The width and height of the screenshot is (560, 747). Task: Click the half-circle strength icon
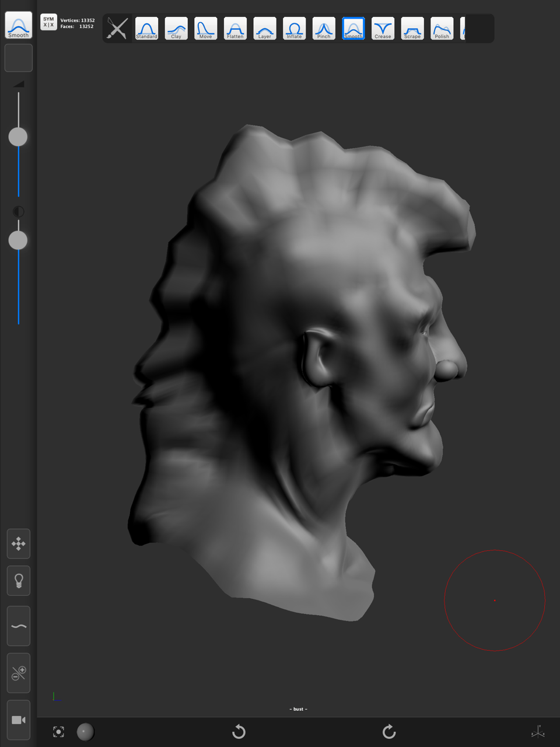pyautogui.click(x=19, y=211)
